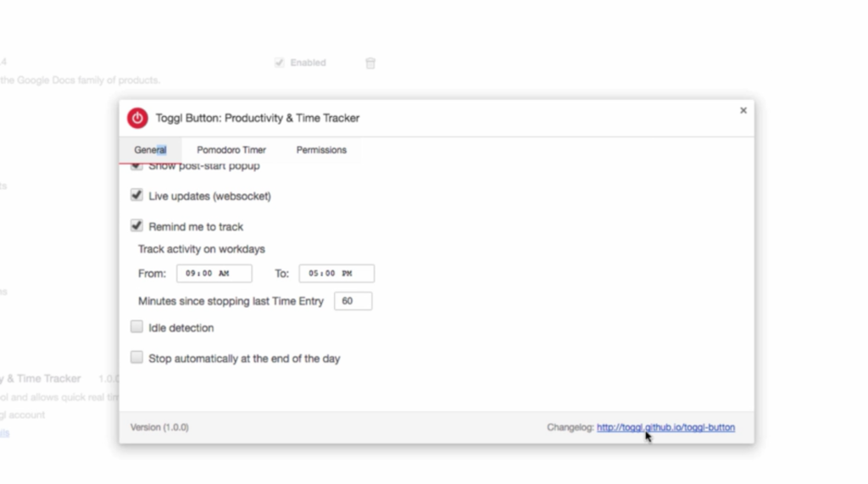
Task: Switch to the General tab
Action: 150,150
